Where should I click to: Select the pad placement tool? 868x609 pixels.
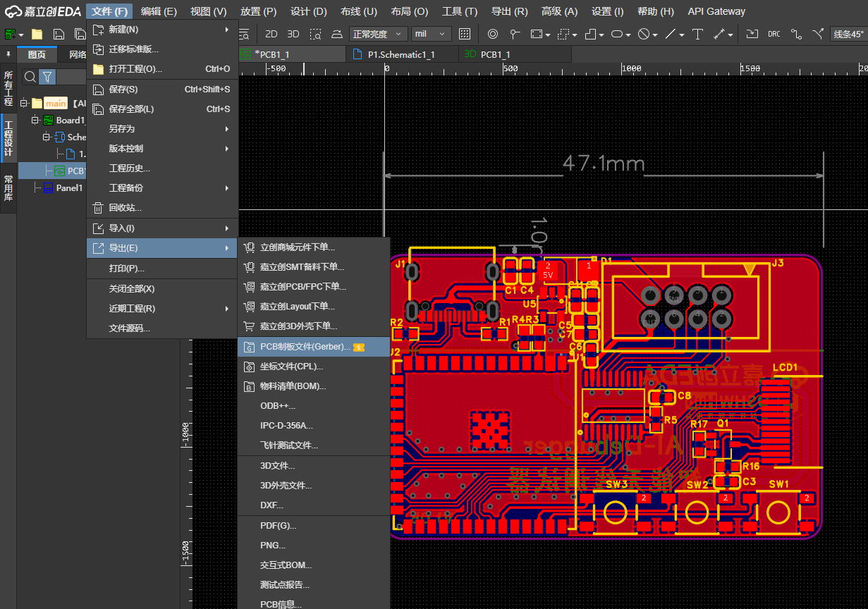point(515,34)
